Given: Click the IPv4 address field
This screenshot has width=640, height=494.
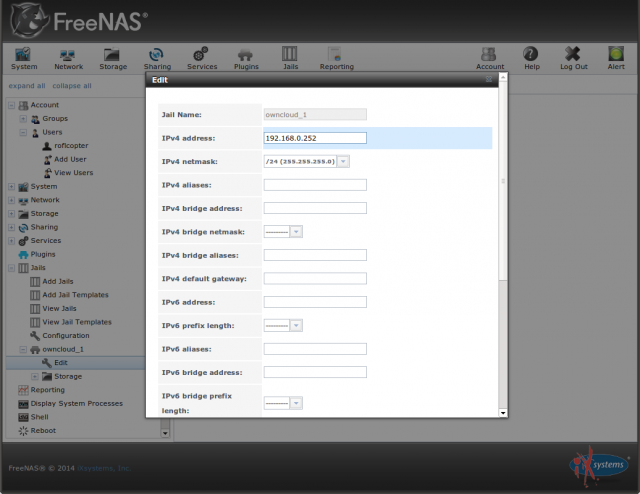Looking at the screenshot, I should pyautogui.click(x=315, y=138).
